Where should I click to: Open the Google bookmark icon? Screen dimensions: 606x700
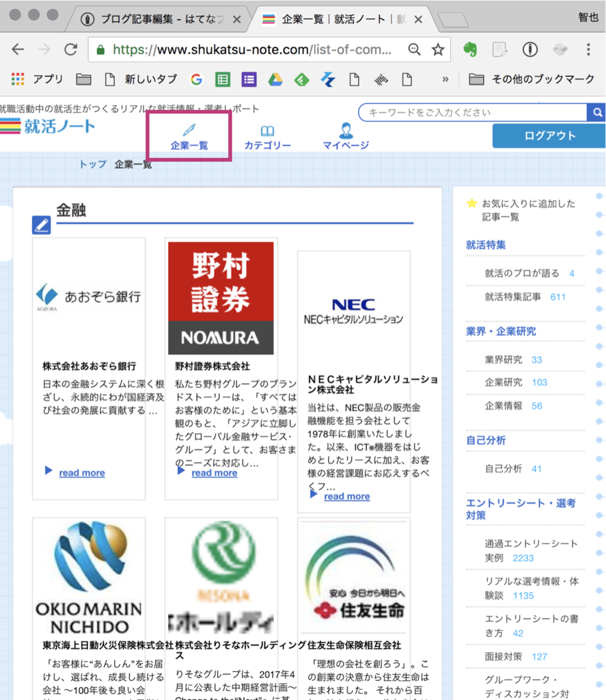196,79
